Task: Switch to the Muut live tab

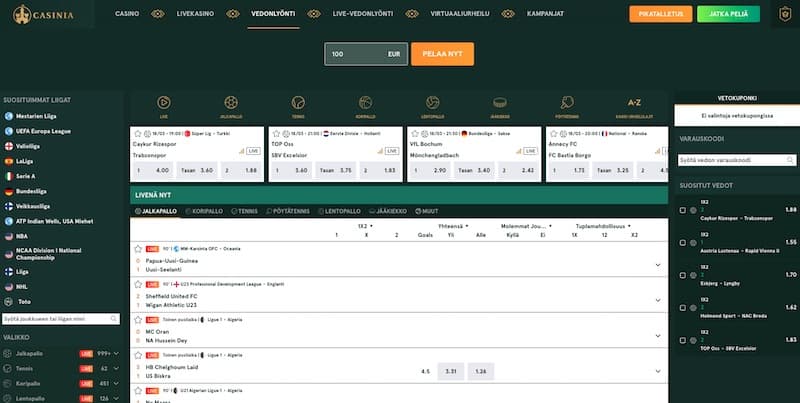Action: click(x=427, y=211)
